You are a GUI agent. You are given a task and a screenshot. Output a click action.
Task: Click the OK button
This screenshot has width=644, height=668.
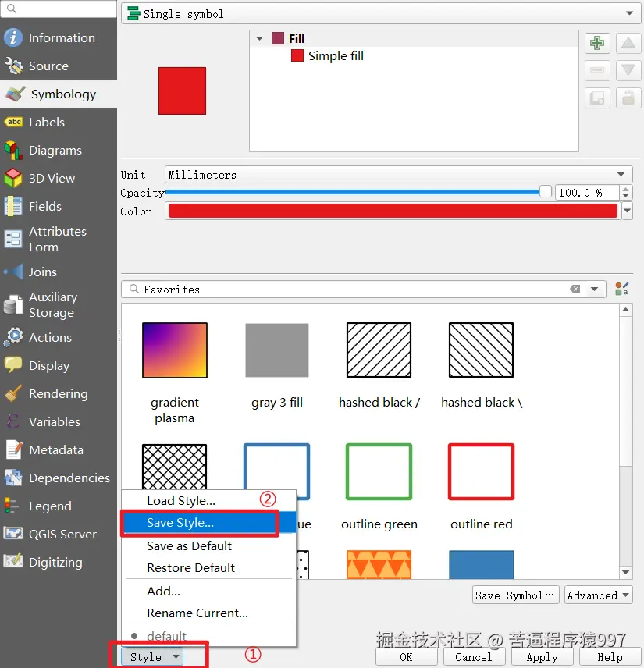tap(406, 657)
